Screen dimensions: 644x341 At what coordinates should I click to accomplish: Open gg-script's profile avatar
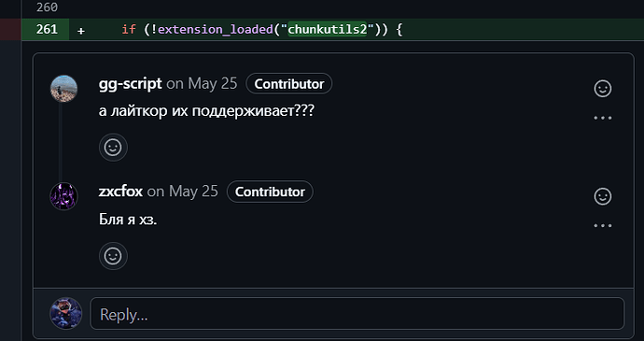point(63,89)
